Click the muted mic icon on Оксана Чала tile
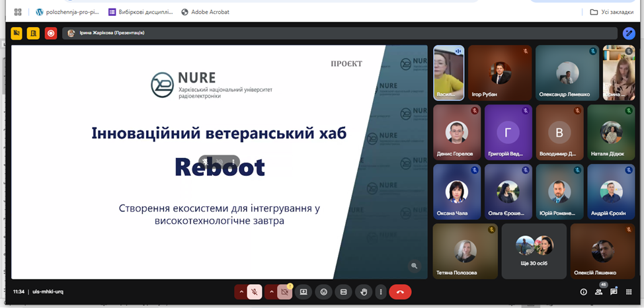The height and width of the screenshot is (308, 644). coord(474,170)
